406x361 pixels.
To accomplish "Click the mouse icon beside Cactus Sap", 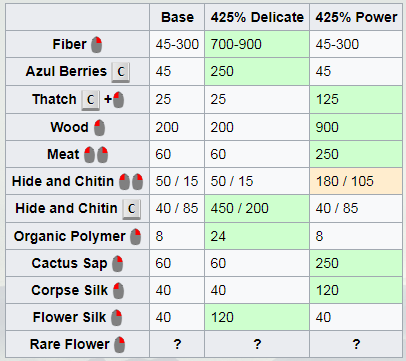I will click(118, 264).
